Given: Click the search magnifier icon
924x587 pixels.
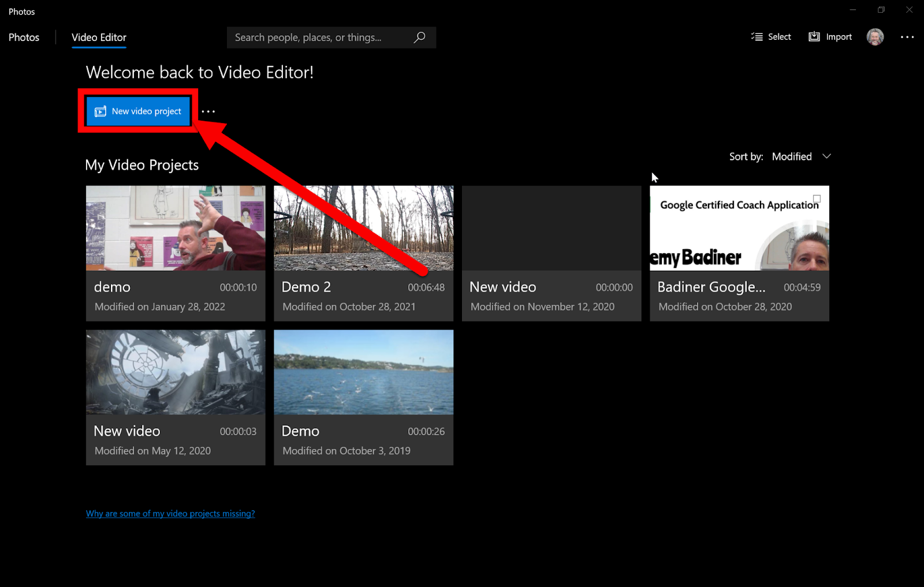Looking at the screenshot, I should coord(420,38).
